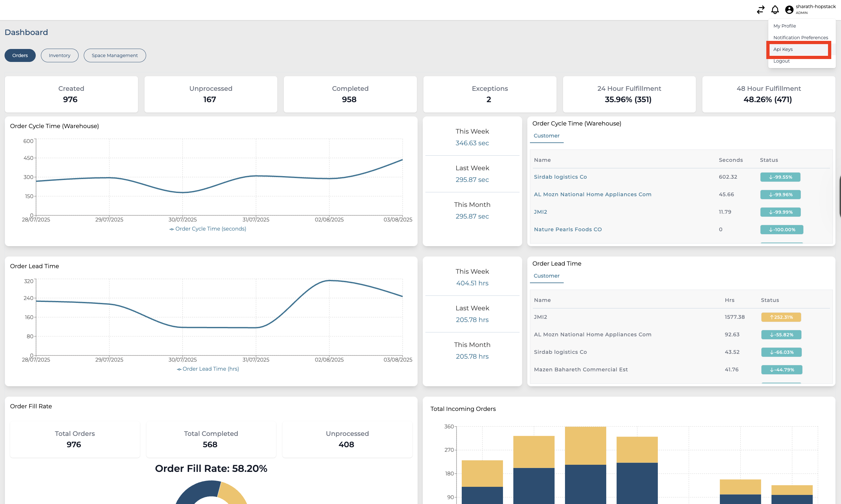Switch to the Inventory pill
841x504 pixels.
coord(59,55)
